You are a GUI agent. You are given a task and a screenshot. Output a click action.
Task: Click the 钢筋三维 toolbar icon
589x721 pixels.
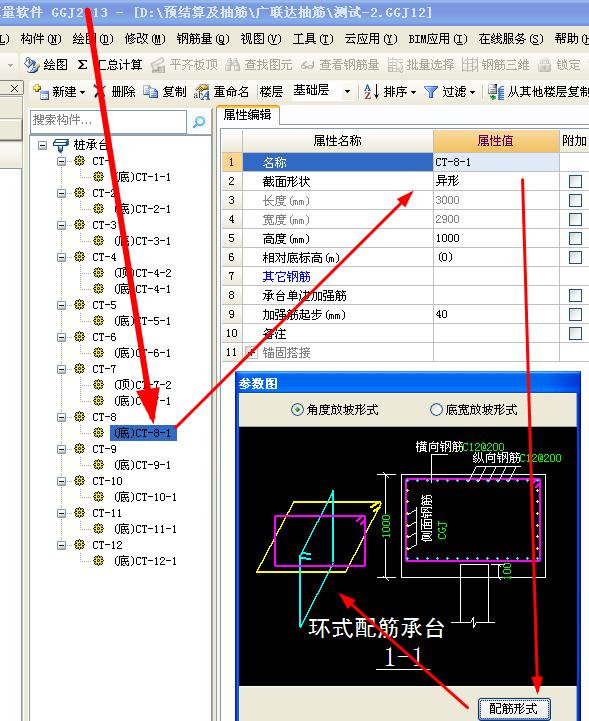coord(469,65)
